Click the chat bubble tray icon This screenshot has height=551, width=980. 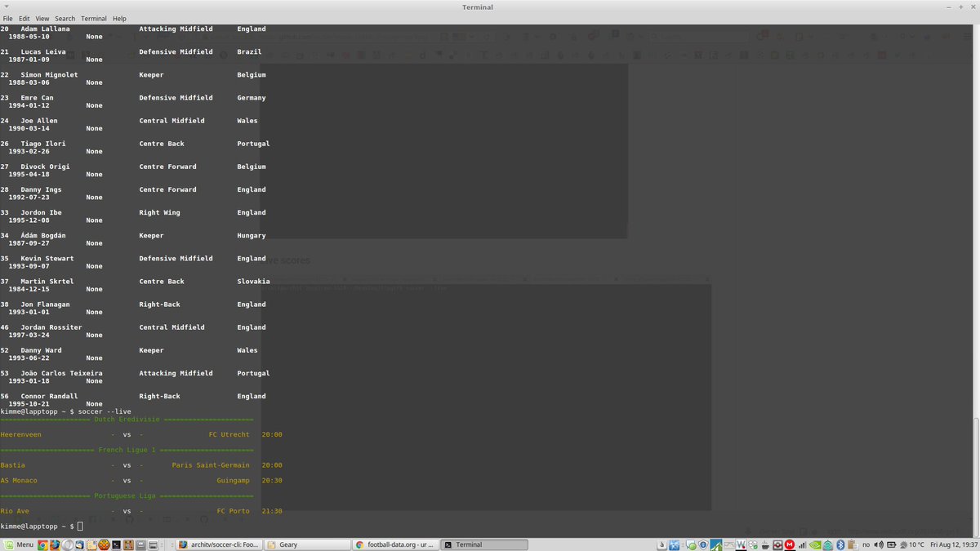pos(690,544)
